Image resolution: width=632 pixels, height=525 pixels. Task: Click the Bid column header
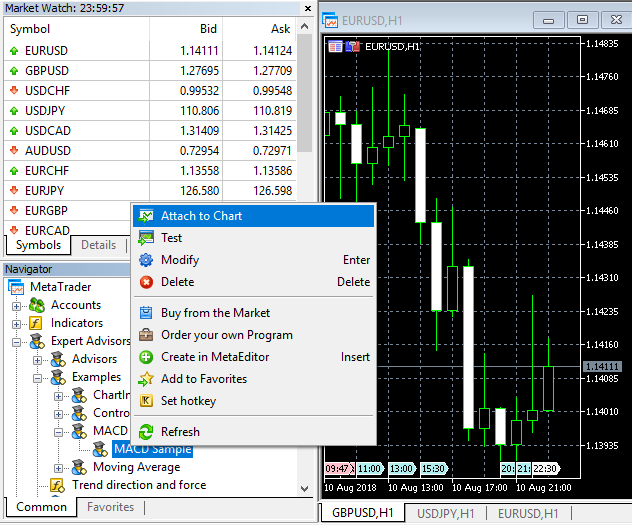[186, 29]
